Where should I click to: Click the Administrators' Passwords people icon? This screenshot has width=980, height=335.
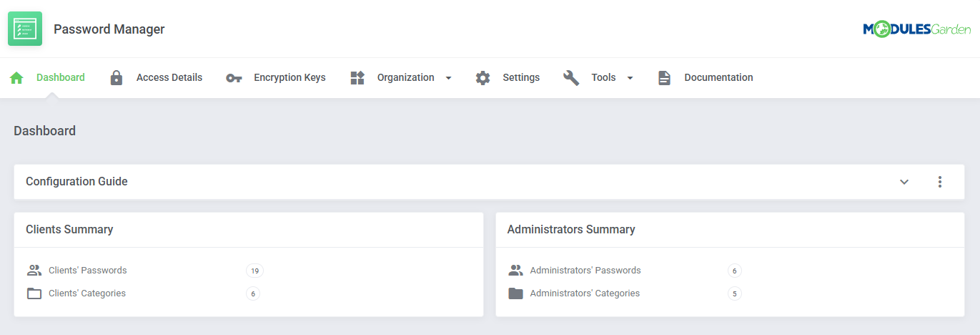[x=516, y=271]
